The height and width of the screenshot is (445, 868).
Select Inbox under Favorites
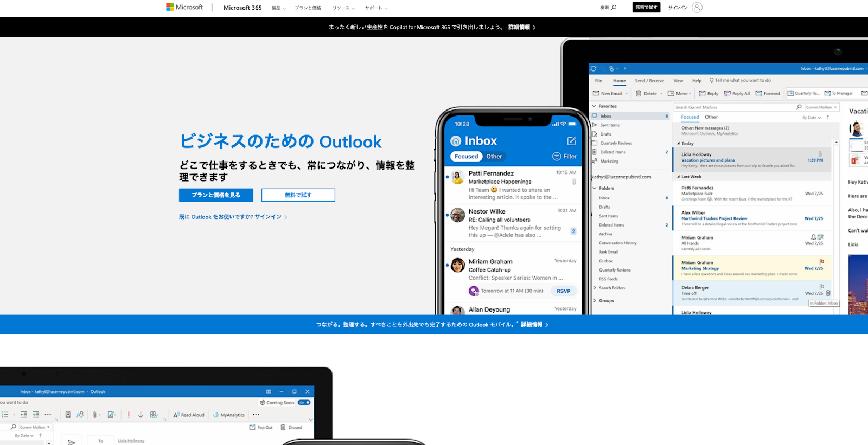630,116
